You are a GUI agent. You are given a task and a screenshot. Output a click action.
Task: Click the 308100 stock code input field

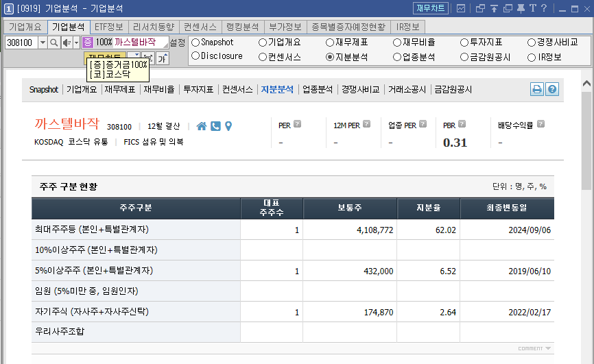click(x=21, y=43)
